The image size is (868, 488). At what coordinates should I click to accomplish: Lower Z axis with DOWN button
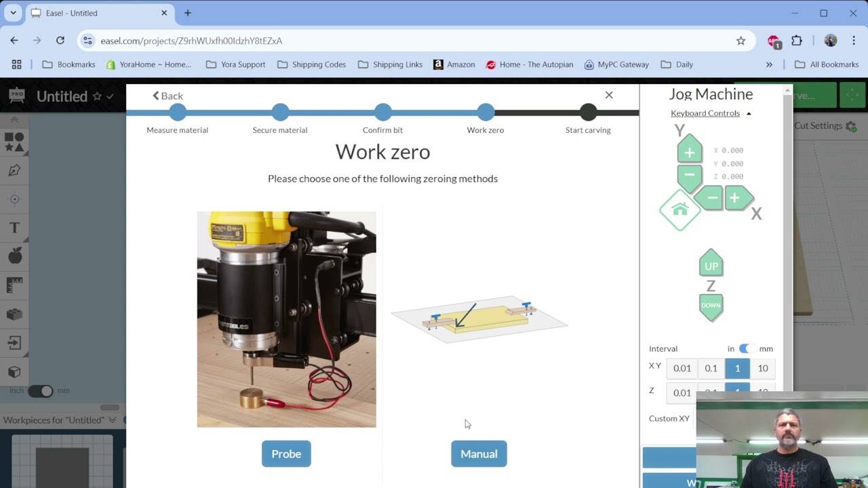click(711, 306)
